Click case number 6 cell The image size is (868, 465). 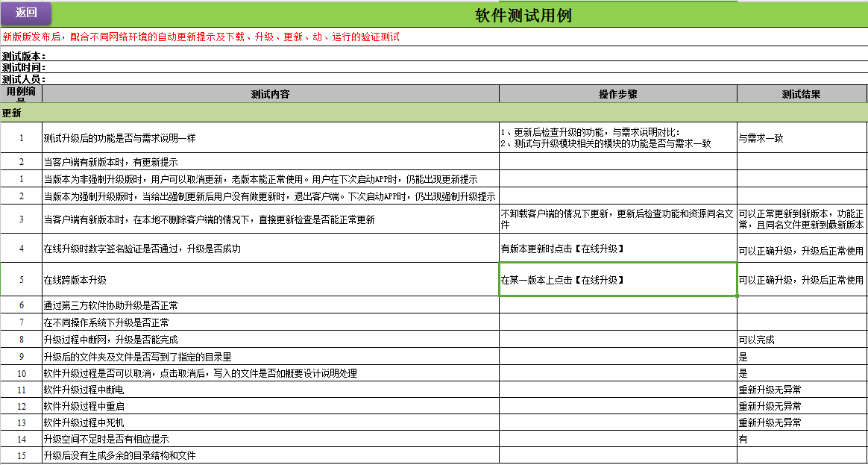click(x=22, y=305)
